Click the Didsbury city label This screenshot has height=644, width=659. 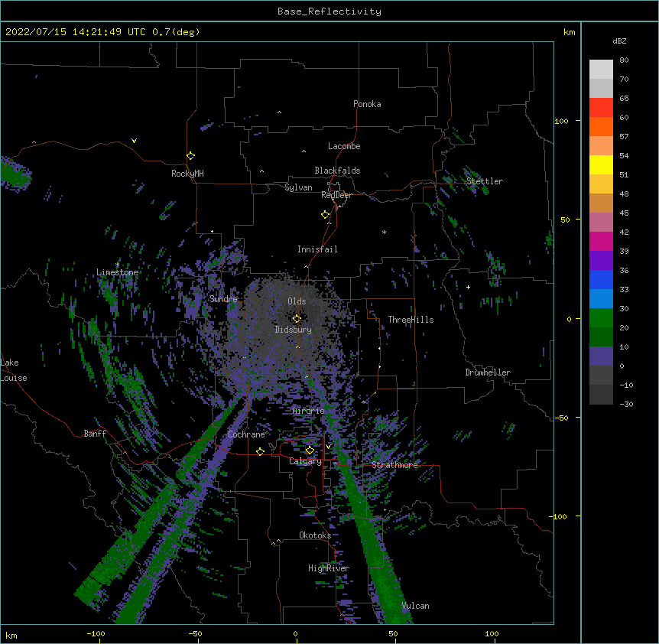(x=293, y=330)
